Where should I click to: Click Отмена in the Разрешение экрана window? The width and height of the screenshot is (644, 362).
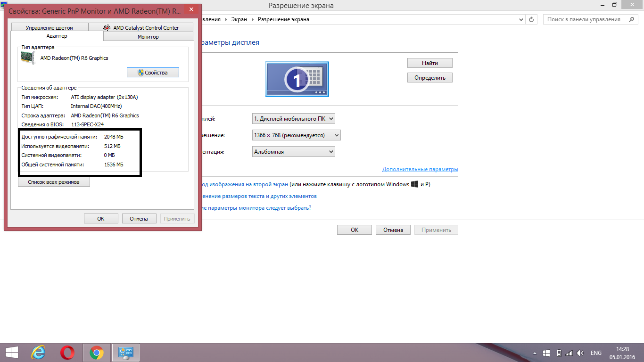click(393, 230)
